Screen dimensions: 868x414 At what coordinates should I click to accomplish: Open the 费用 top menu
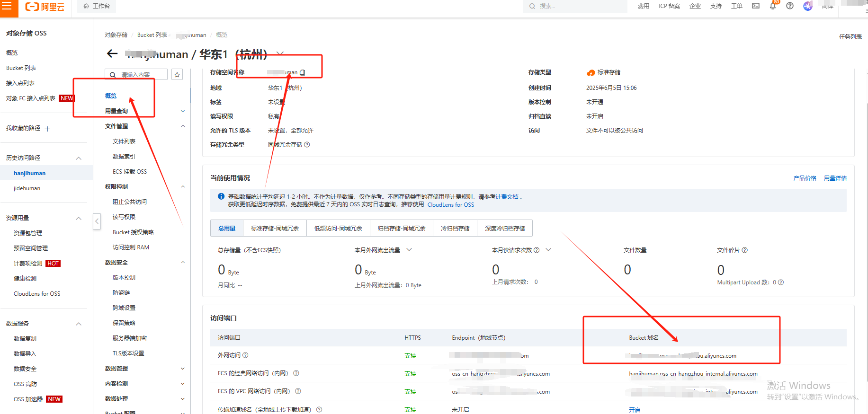[x=644, y=6]
